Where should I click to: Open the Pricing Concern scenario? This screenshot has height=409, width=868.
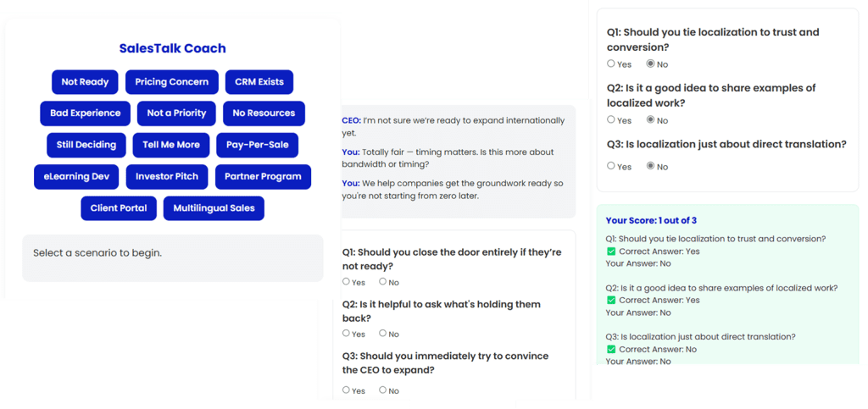(171, 82)
